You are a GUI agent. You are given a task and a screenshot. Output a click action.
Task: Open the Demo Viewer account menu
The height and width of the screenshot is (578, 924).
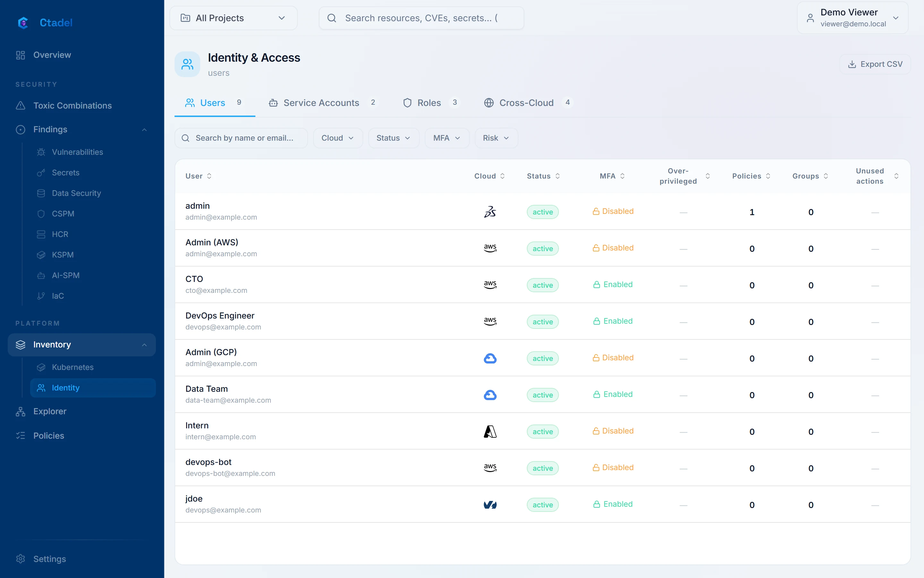click(x=852, y=18)
